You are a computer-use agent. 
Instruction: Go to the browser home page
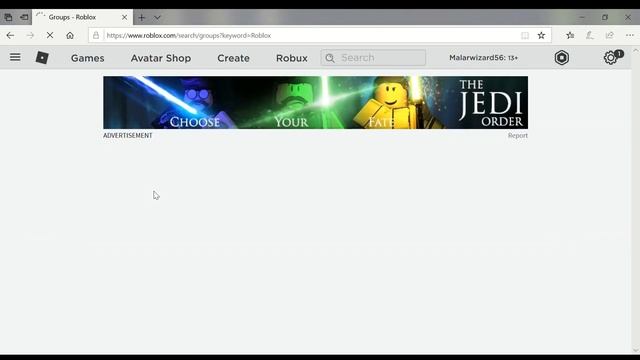(x=70, y=36)
